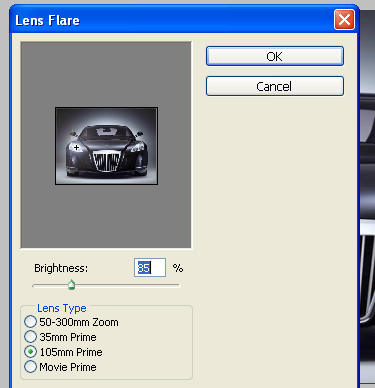Click the Lens Type group heading

62,308
